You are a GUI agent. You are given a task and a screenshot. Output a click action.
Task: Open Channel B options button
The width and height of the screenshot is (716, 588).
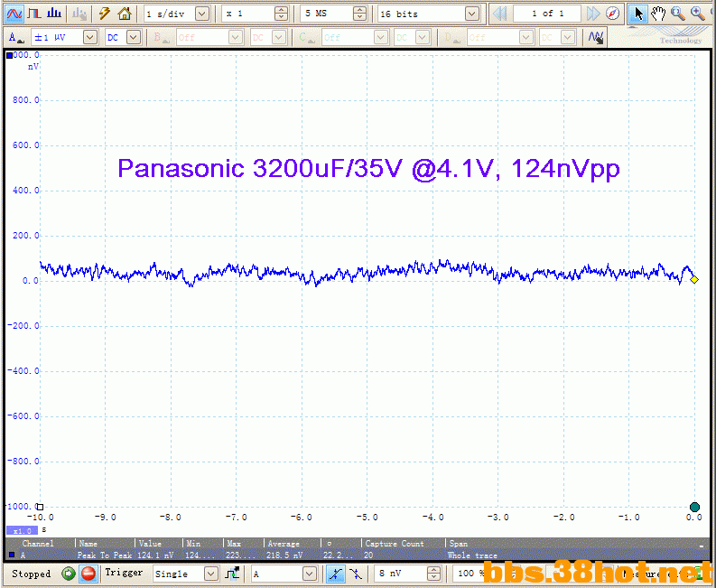(161, 37)
